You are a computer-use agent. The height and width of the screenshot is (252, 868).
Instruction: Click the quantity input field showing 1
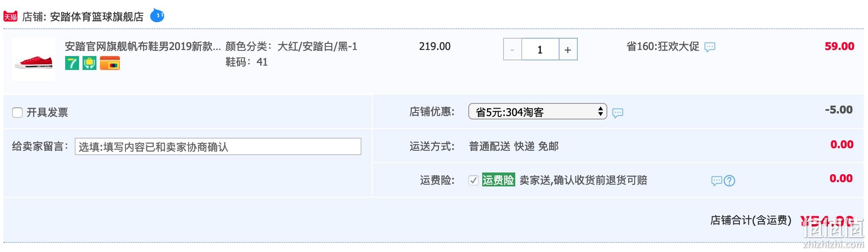(540, 50)
